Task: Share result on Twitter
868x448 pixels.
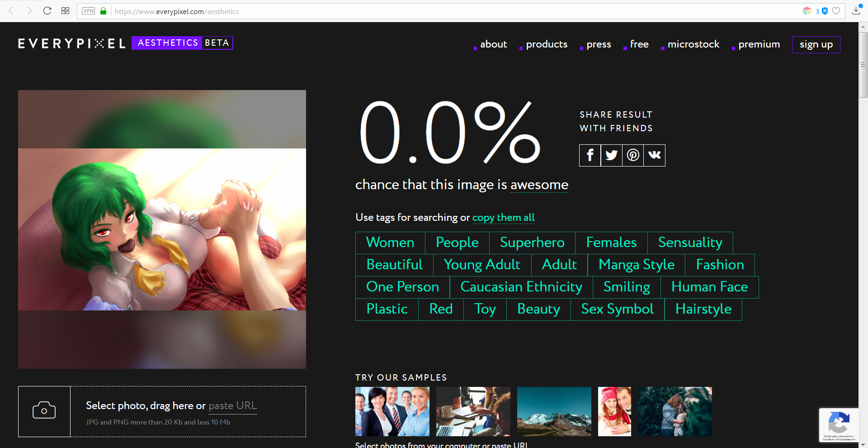Action: pyautogui.click(x=612, y=155)
